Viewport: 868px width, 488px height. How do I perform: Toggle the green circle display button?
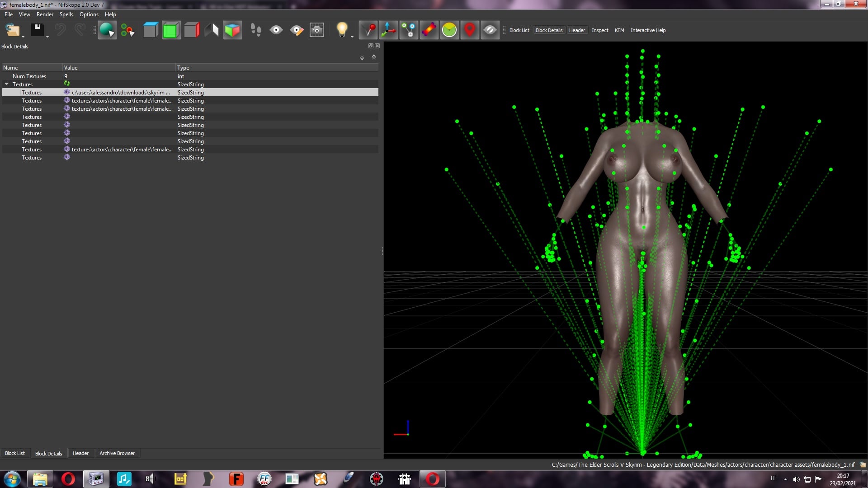[449, 30]
